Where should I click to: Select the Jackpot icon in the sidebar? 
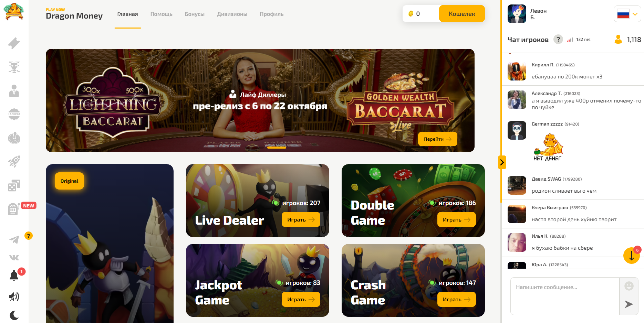coord(14,114)
